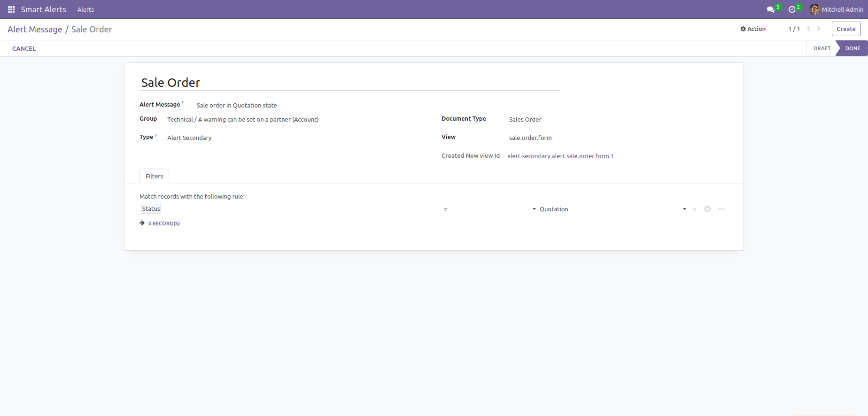This screenshot has width=868, height=416.
Task: Open the Alerts menu
Action: tap(85, 9)
